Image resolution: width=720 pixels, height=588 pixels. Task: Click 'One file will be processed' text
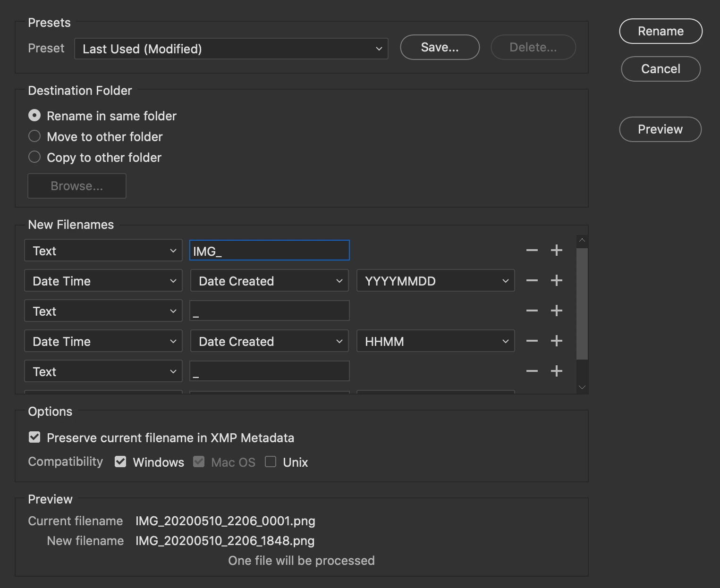coord(302,561)
